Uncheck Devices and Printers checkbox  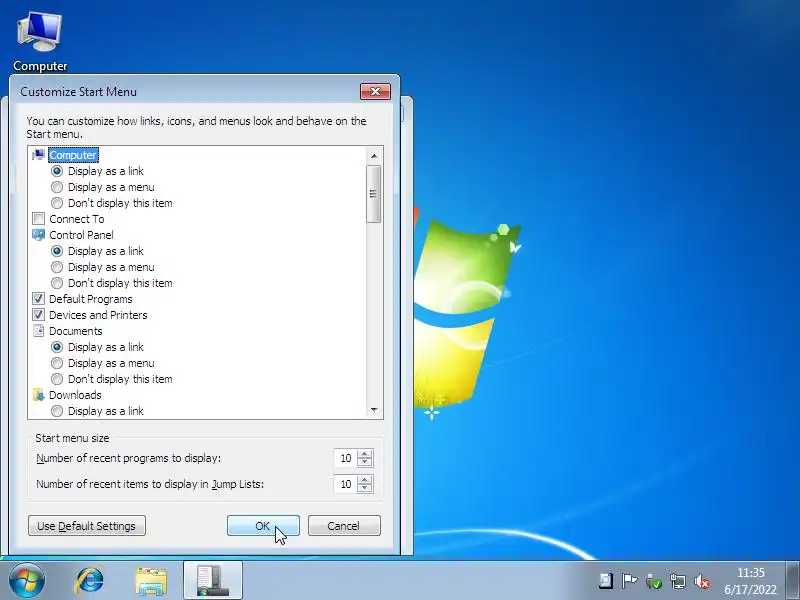(38, 315)
